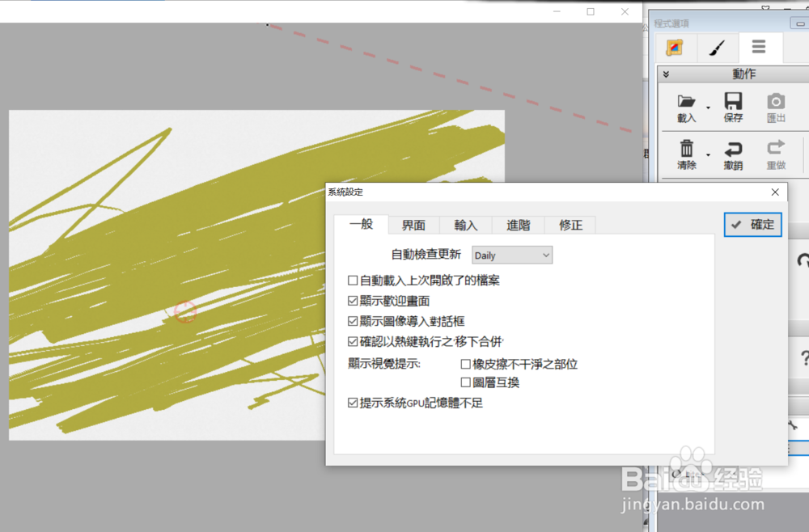The width and height of the screenshot is (809, 532).
Task: Enable 自動載入上次開啟了的檔案 checkbox
Action: 353,280
